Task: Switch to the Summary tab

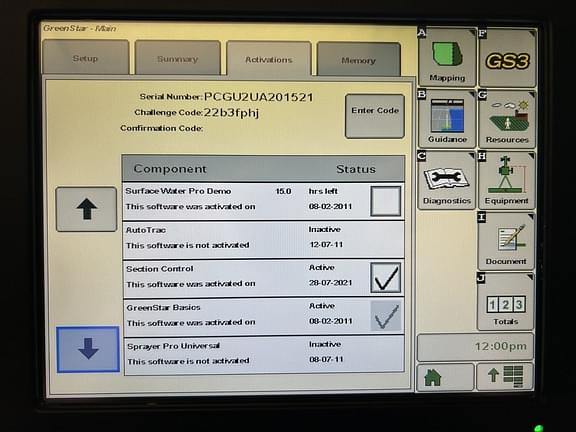Action: point(178,58)
